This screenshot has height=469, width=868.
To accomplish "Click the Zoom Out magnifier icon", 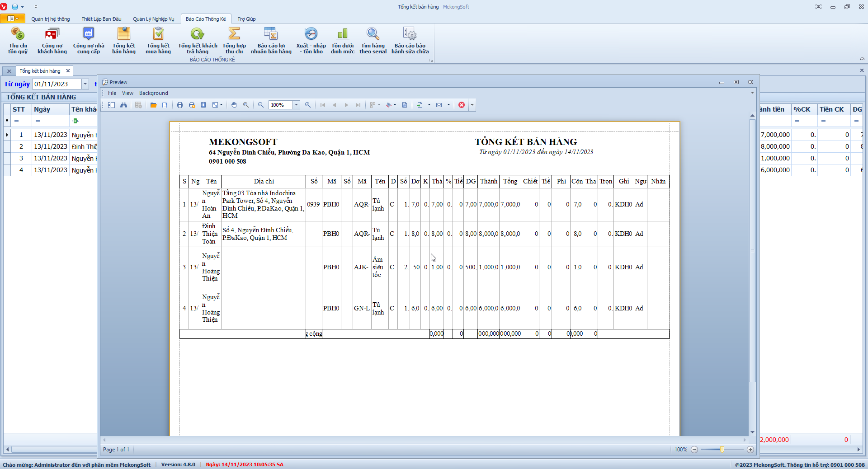I will pyautogui.click(x=261, y=105).
